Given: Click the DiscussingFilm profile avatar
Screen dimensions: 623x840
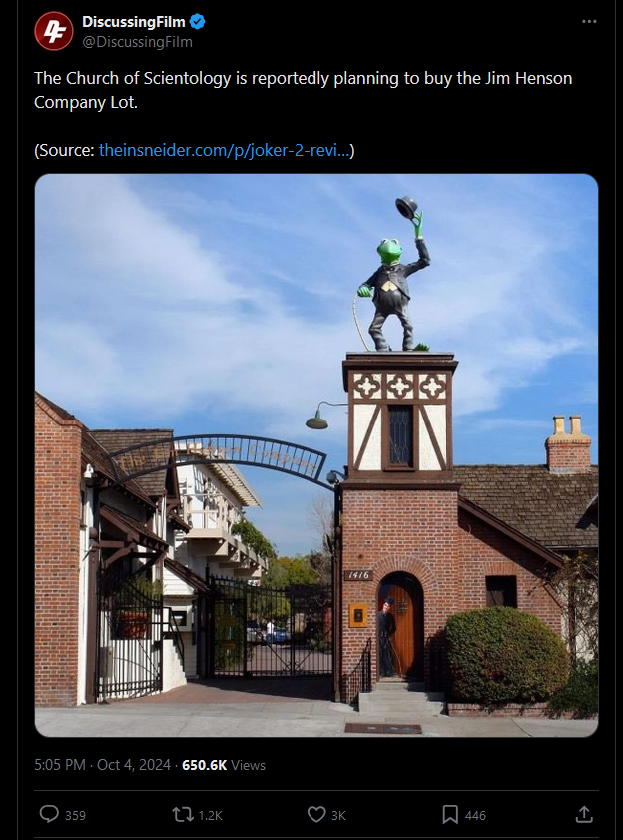Looking at the screenshot, I should (x=54, y=31).
